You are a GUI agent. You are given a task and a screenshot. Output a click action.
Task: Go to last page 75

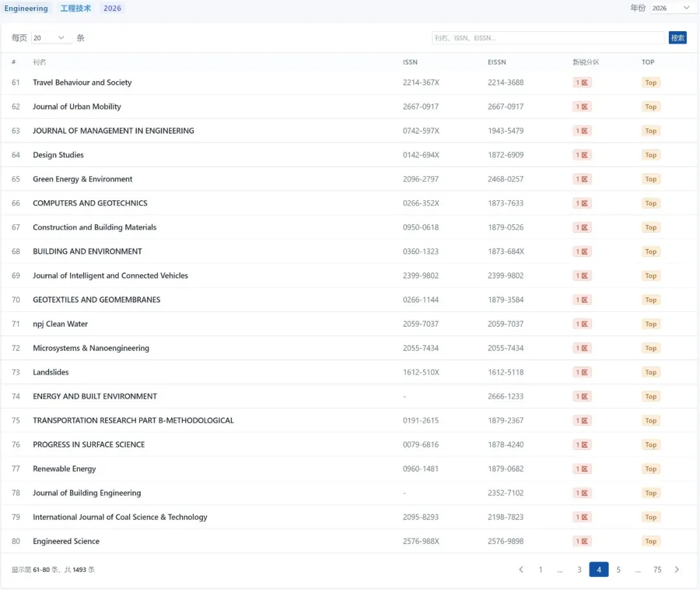pyautogui.click(x=657, y=570)
